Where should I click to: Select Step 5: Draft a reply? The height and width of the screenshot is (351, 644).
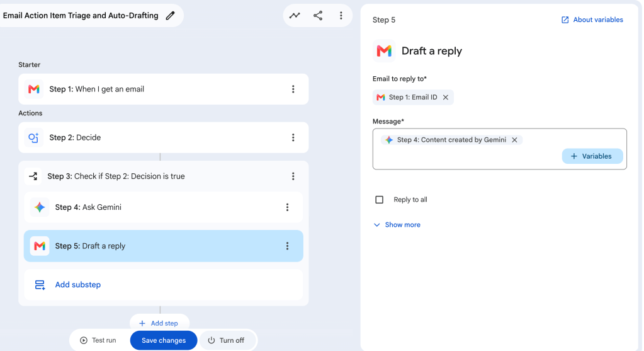(164, 246)
